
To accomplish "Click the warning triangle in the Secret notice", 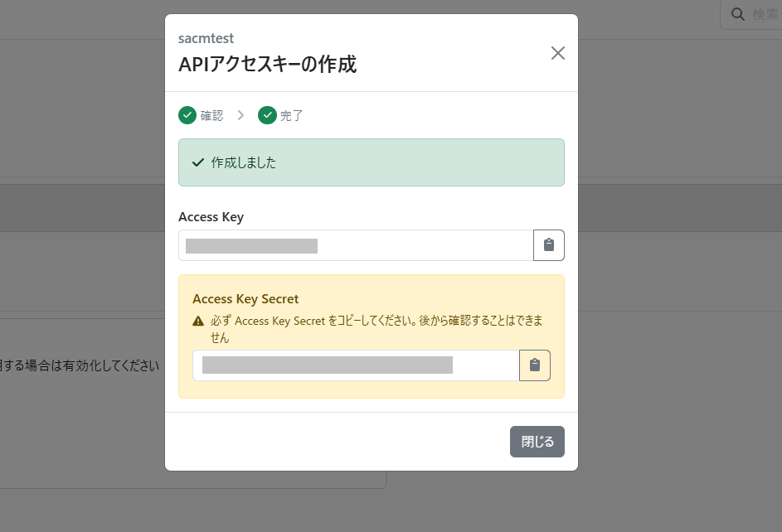I will (198, 321).
